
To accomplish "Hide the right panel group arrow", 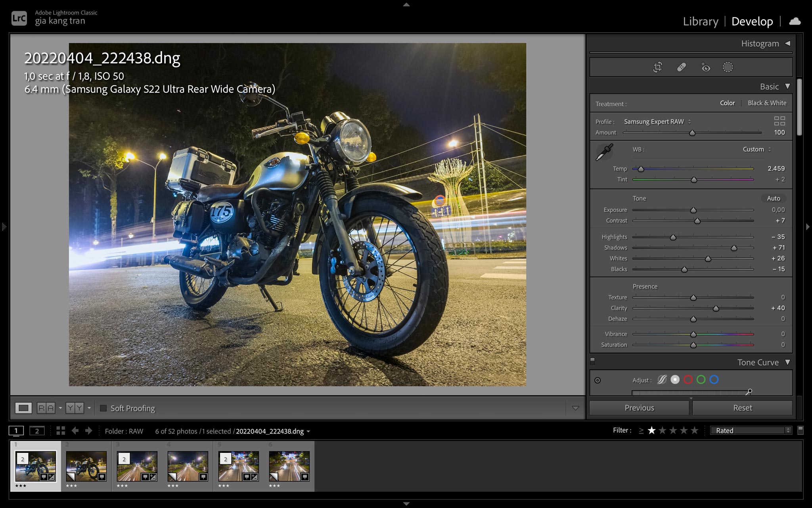I will (808, 227).
